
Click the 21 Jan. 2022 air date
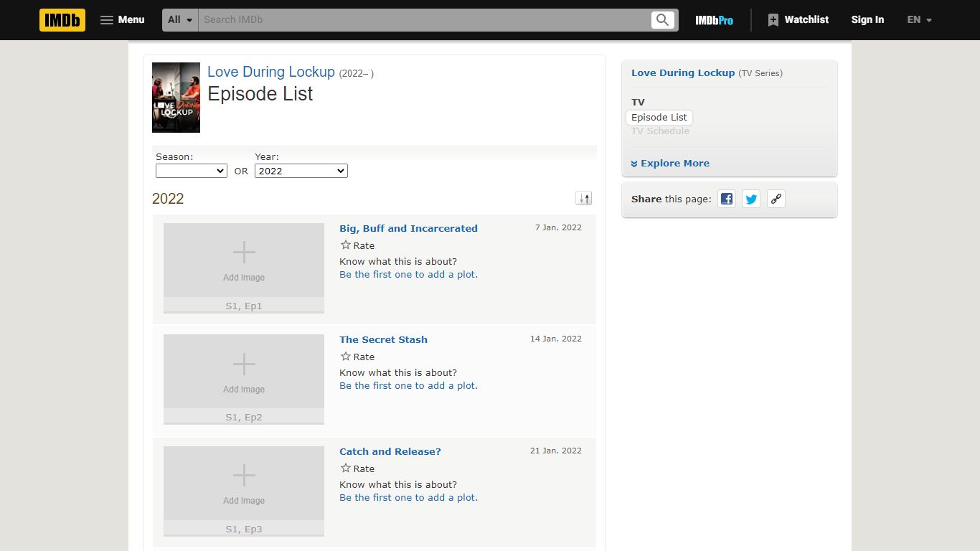[x=556, y=451]
